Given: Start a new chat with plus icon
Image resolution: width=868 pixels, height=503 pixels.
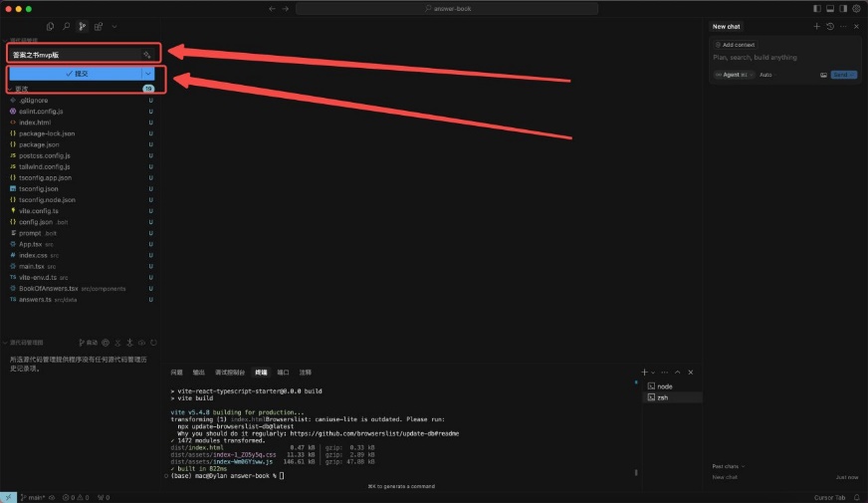Looking at the screenshot, I should tap(817, 26).
